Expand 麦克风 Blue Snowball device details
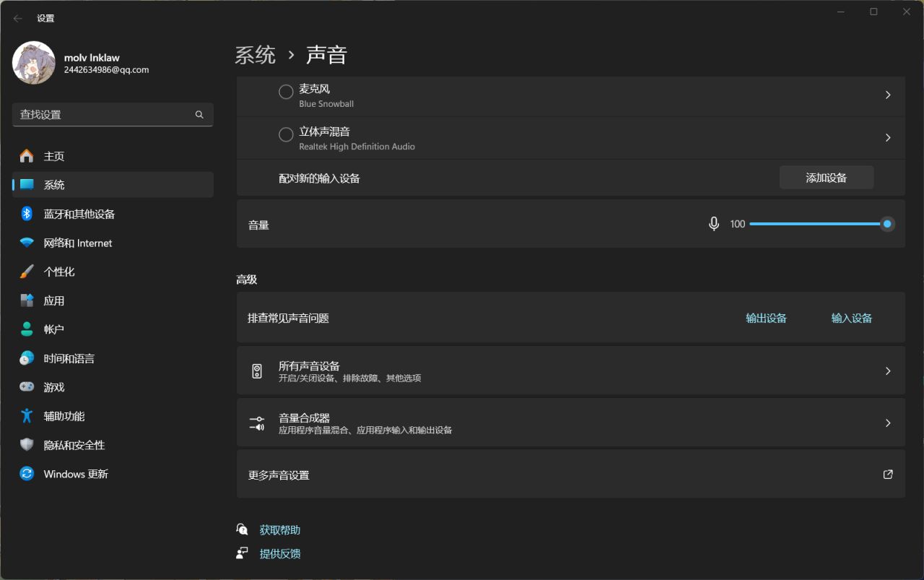The image size is (924, 580). (x=888, y=95)
